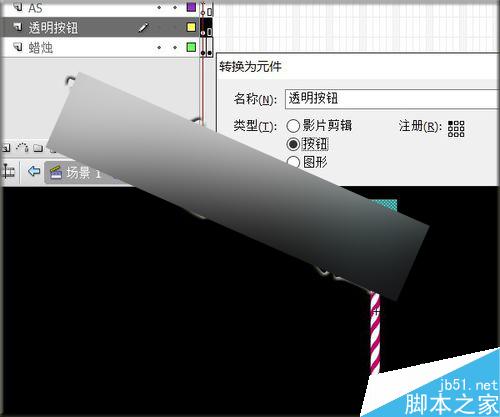
Task: Toggle lock dot of AS layer
Action: (175, 7)
